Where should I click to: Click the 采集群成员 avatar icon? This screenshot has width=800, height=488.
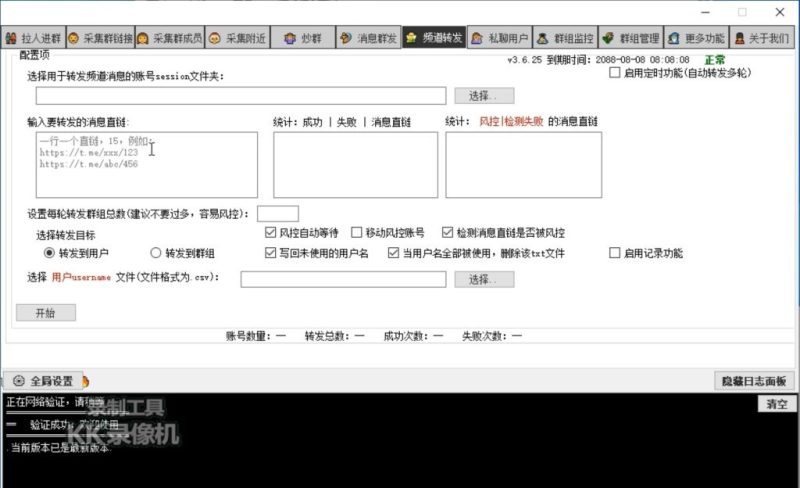point(142,38)
